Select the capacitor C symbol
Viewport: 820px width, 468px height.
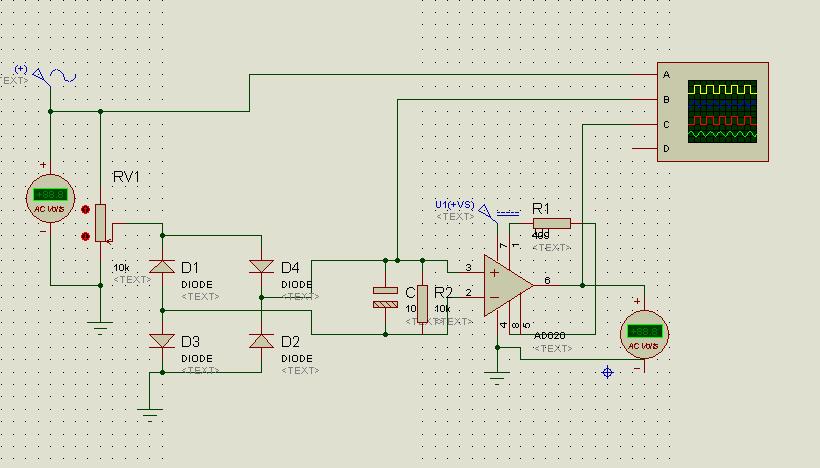click(x=385, y=297)
